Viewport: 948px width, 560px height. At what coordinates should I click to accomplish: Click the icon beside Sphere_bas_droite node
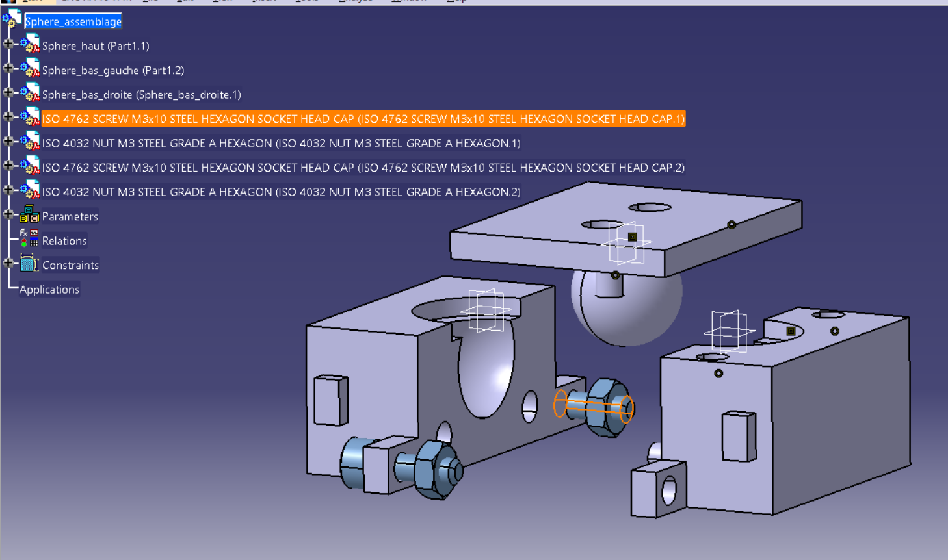pyautogui.click(x=30, y=94)
